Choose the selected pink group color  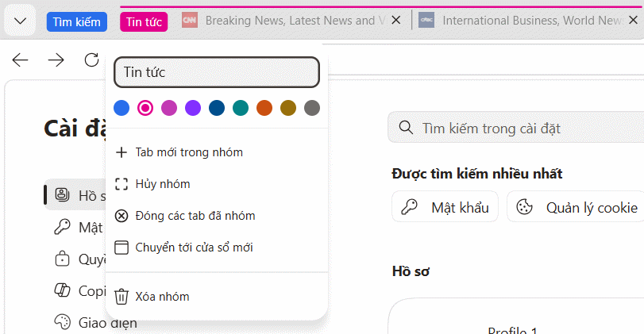(145, 108)
